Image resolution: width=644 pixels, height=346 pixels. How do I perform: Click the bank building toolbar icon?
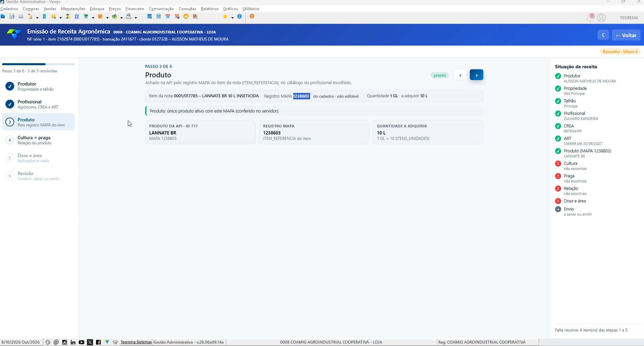[x=77, y=16]
